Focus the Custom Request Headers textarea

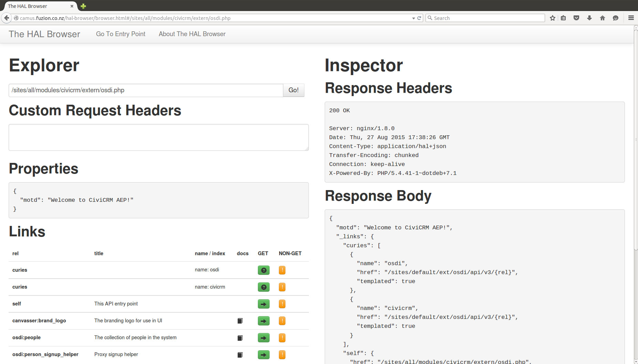(159, 137)
